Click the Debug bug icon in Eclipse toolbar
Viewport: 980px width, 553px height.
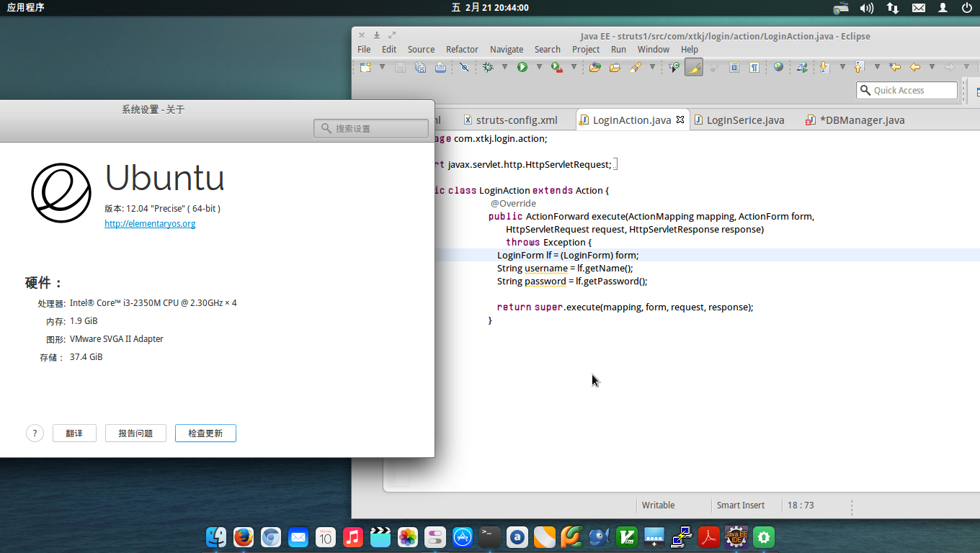click(488, 67)
